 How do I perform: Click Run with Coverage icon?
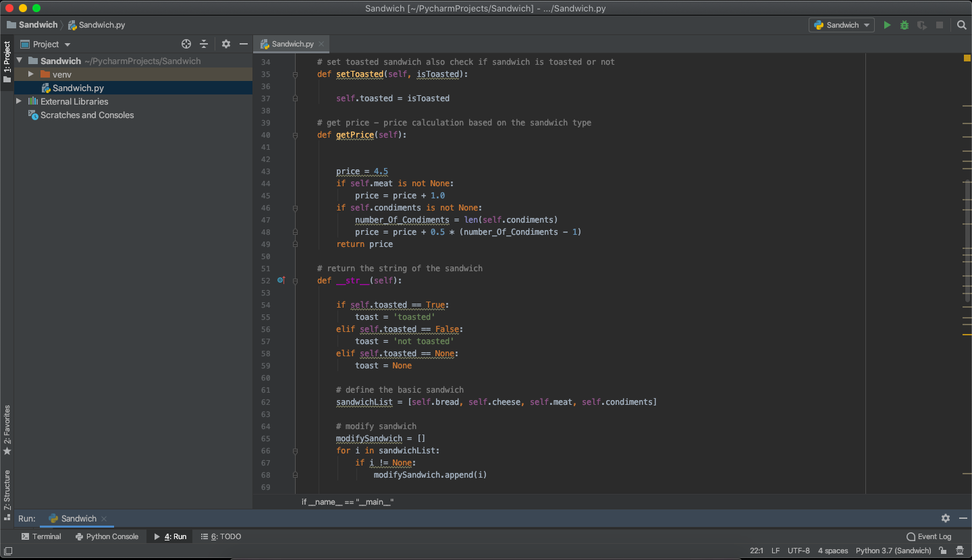(x=922, y=25)
